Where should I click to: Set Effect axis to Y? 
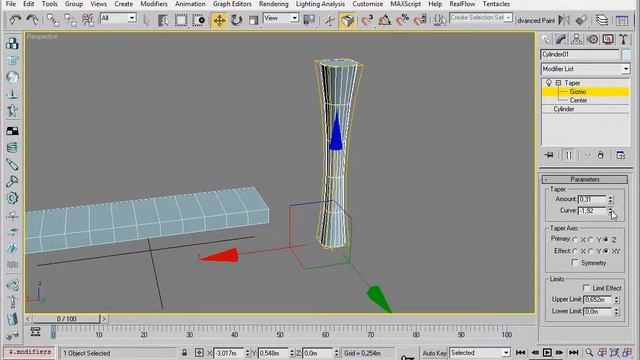pyautogui.click(x=591, y=251)
